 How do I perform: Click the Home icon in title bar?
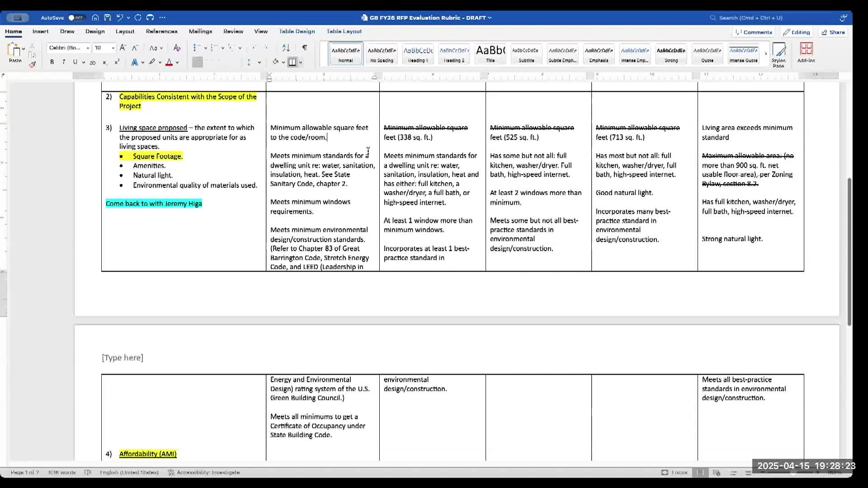click(x=95, y=18)
